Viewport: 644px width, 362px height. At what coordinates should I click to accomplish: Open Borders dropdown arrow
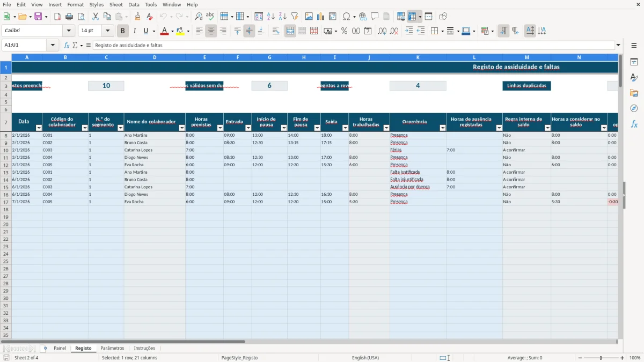pos(442,31)
